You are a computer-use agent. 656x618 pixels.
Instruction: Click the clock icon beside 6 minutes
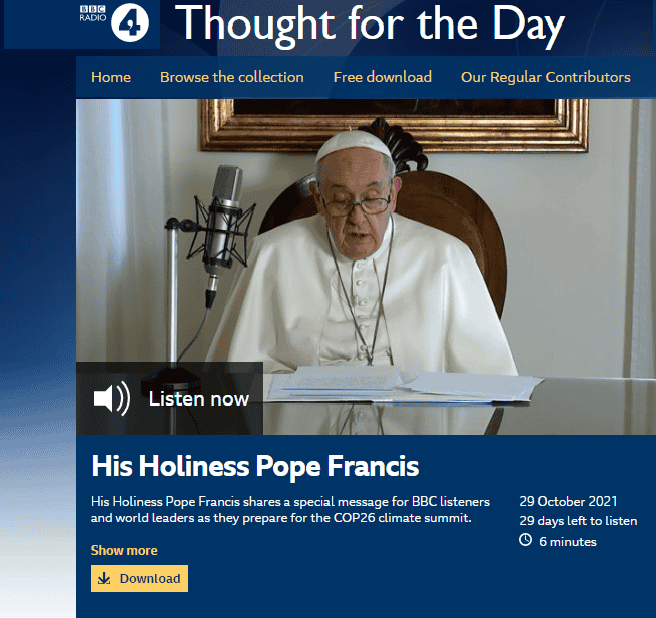[525, 540]
